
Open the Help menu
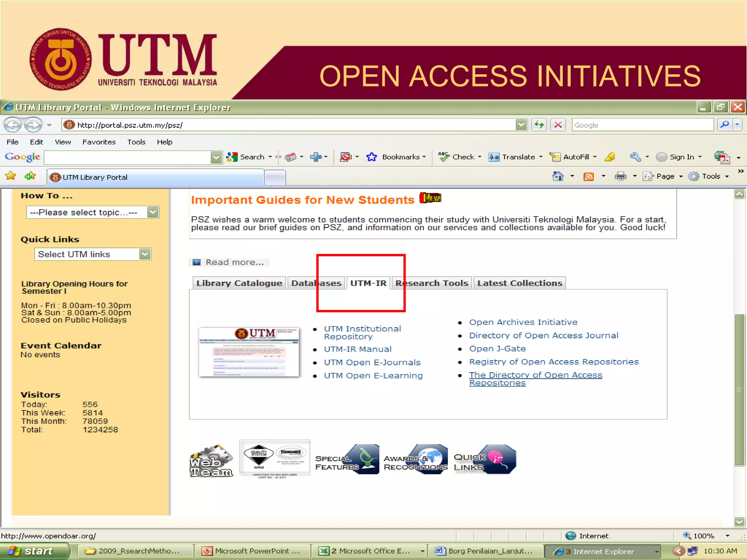pos(165,142)
